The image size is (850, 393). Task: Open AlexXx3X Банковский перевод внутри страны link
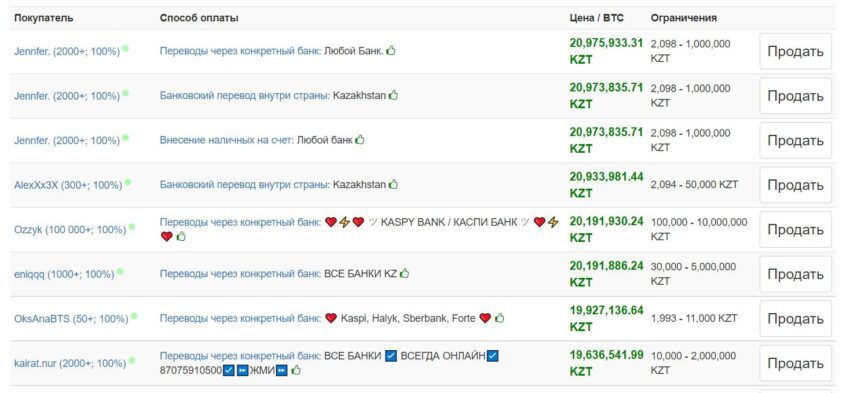[244, 184]
